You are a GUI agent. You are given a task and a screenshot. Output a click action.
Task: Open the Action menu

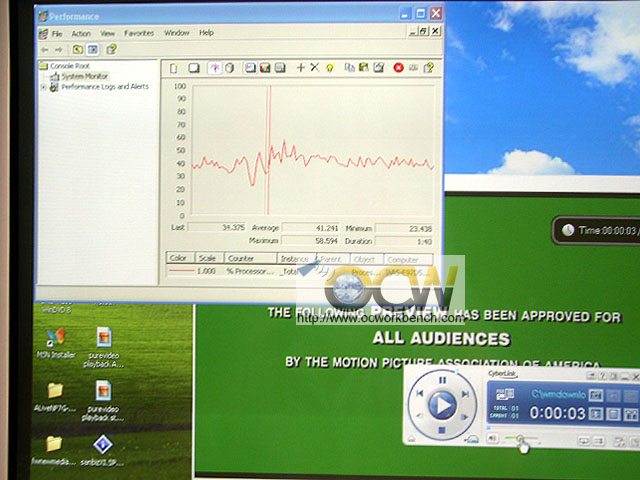coord(81,33)
